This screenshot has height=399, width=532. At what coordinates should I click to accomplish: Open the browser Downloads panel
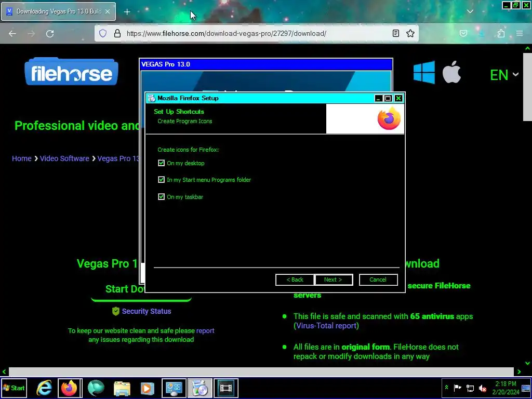click(482, 33)
